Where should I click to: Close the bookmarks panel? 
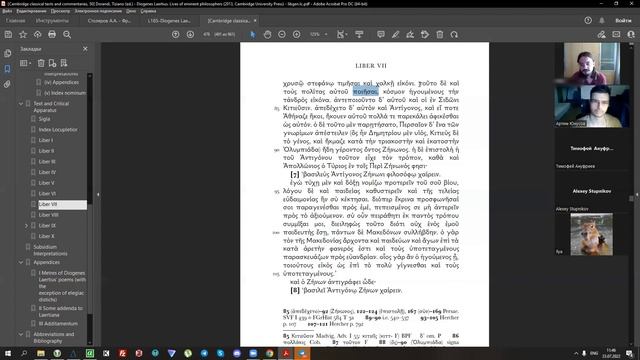85,49
